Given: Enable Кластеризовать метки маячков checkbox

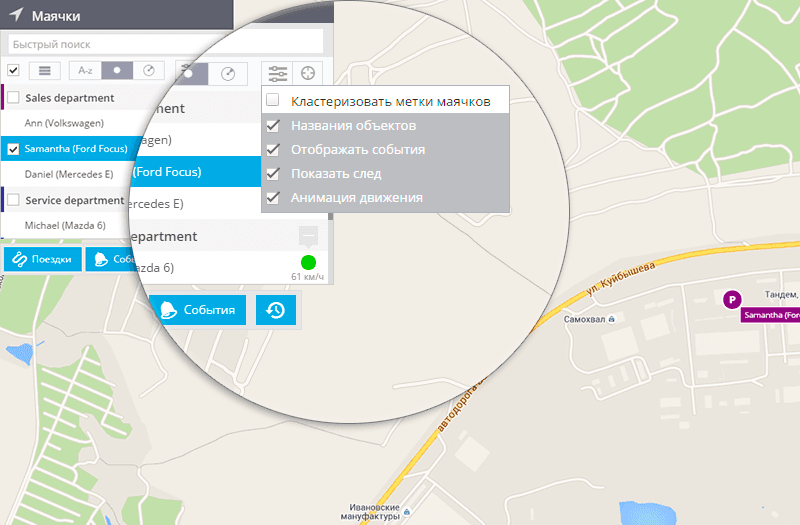Looking at the screenshot, I should click(x=273, y=100).
